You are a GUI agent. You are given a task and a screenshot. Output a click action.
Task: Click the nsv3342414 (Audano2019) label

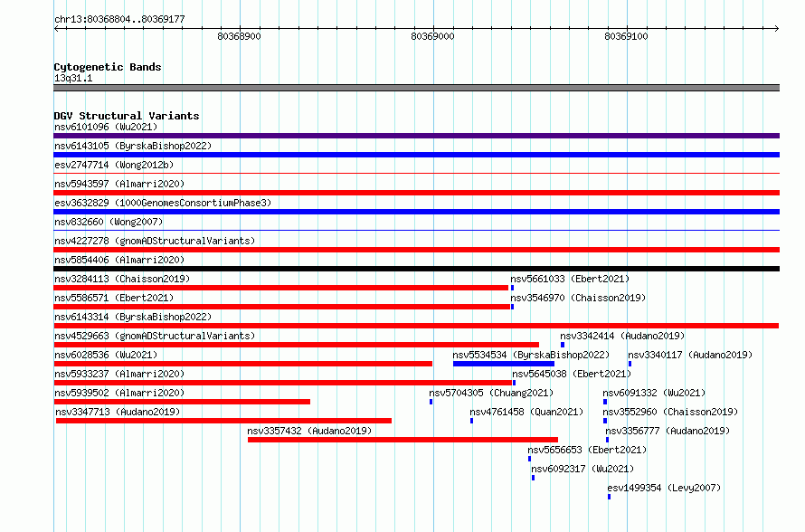pos(622,336)
